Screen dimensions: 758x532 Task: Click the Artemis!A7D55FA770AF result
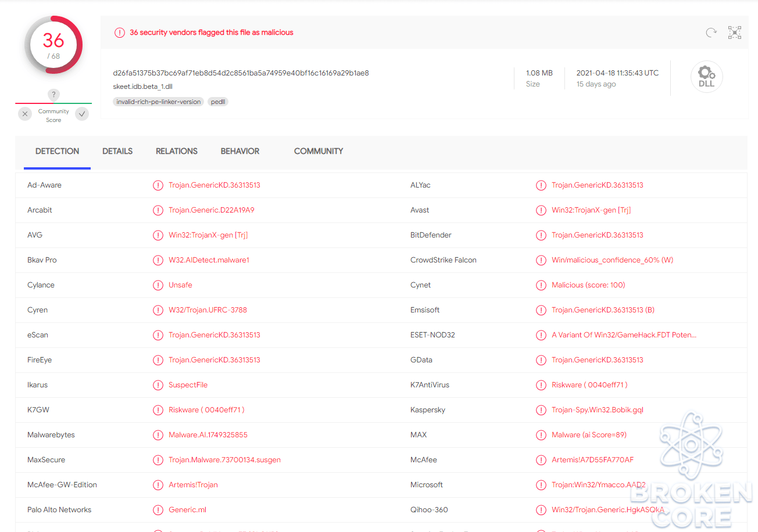(593, 460)
